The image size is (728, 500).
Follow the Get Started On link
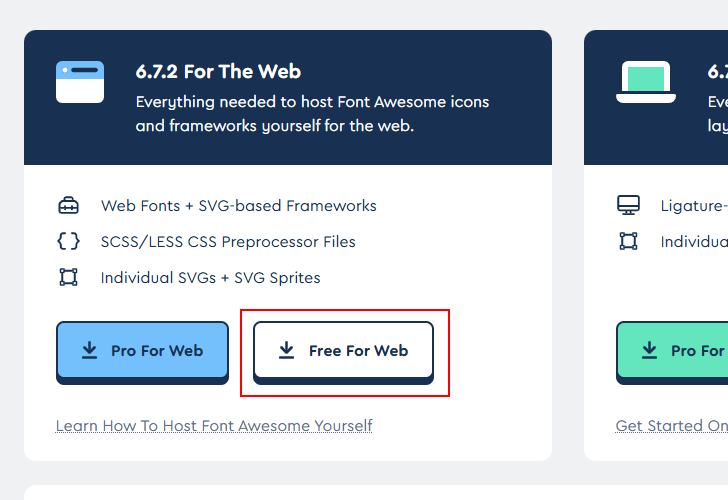point(671,426)
